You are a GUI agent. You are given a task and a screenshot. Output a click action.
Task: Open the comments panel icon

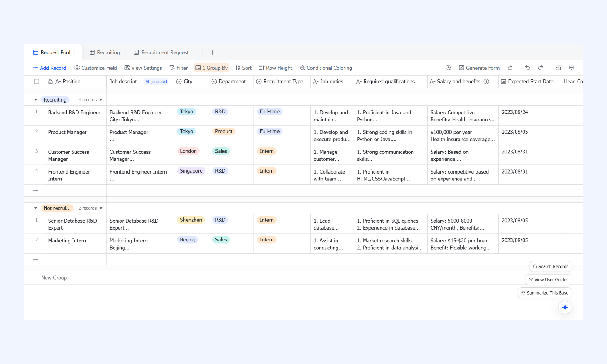[x=571, y=68]
